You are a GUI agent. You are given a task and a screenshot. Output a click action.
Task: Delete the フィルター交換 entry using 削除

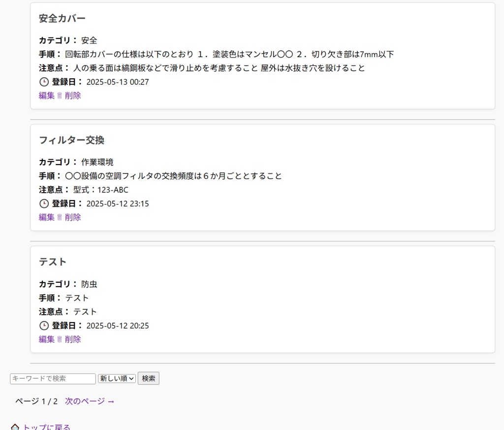[x=72, y=217]
